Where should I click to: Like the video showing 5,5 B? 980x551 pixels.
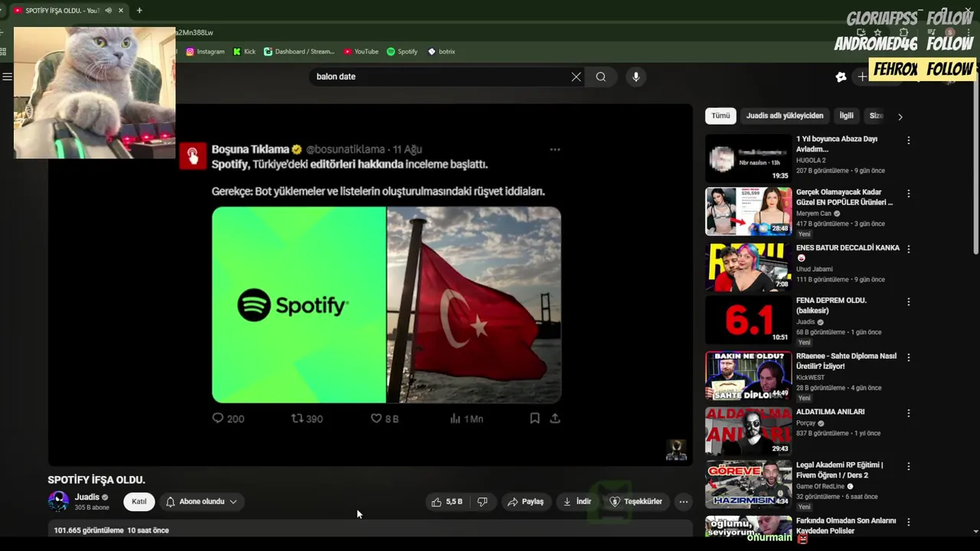(x=447, y=502)
